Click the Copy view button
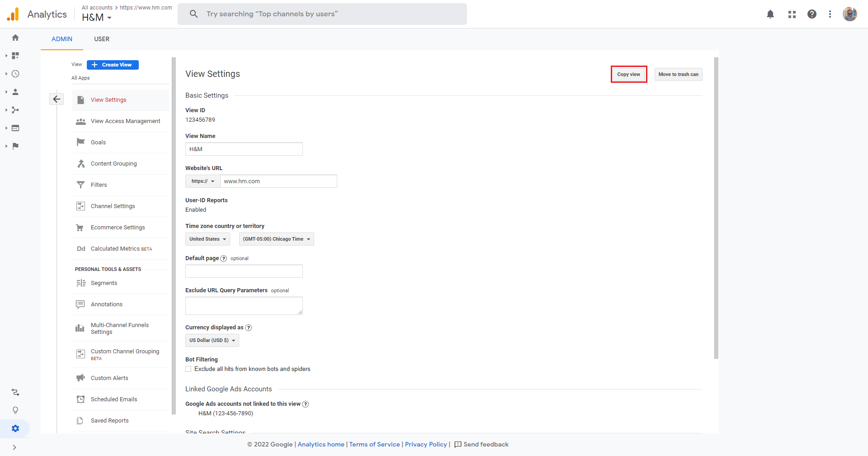Image resolution: width=868 pixels, height=456 pixels. 628,74
